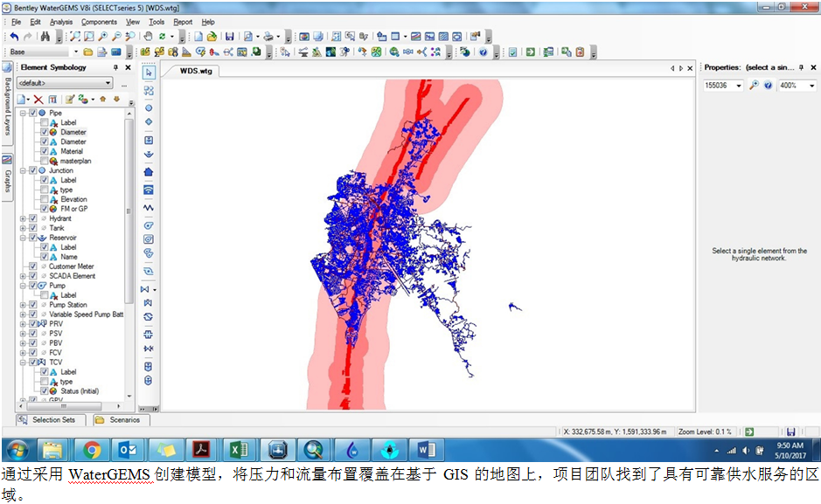
Task: Pin the Element Symbology panel
Action: pos(115,67)
